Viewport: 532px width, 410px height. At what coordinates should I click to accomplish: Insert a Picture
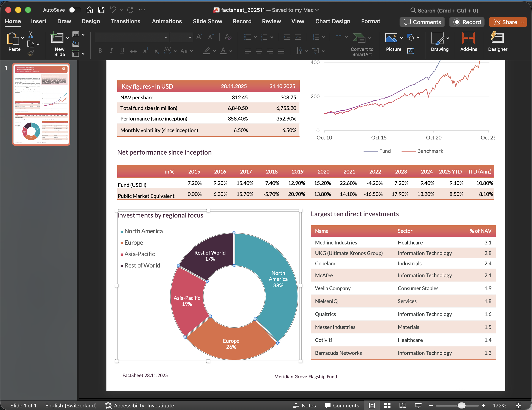391,42
